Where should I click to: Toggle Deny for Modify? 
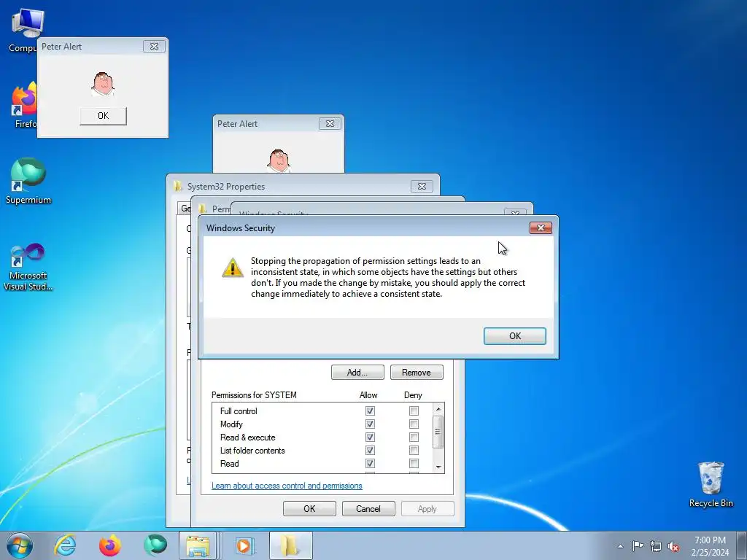(x=414, y=424)
